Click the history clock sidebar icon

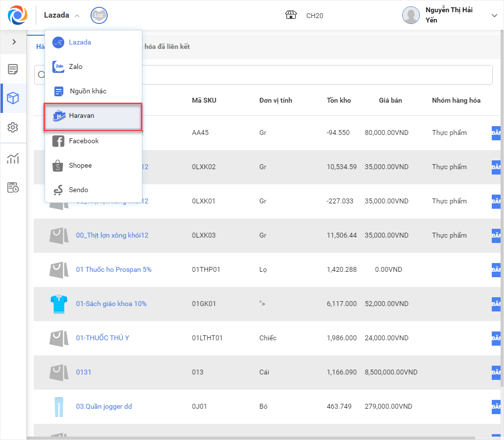[13, 188]
